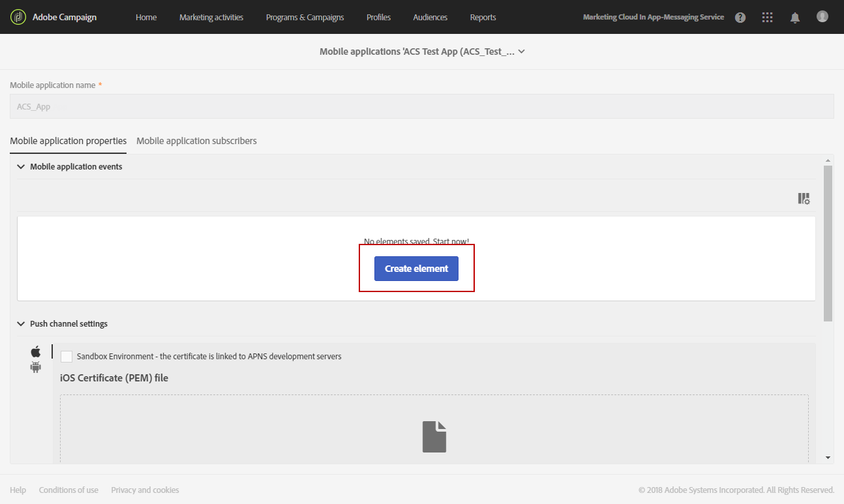Open the Reports menu

click(483, 18)
